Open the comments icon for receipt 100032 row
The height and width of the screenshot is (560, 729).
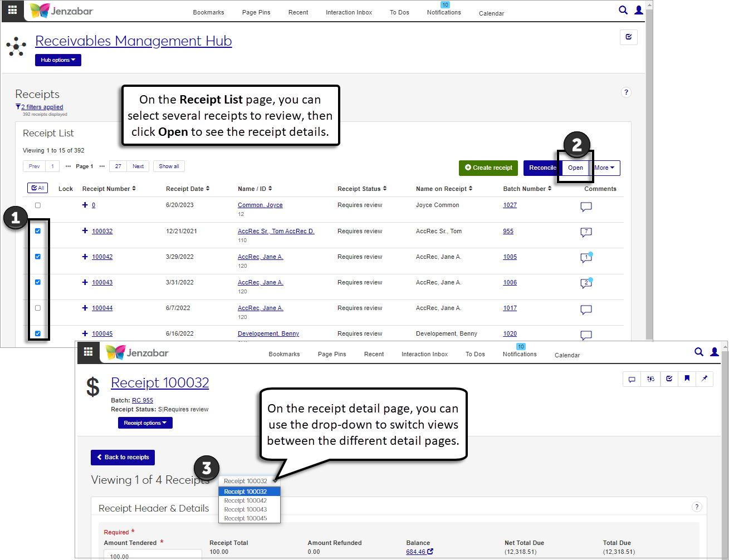point(586,232)
